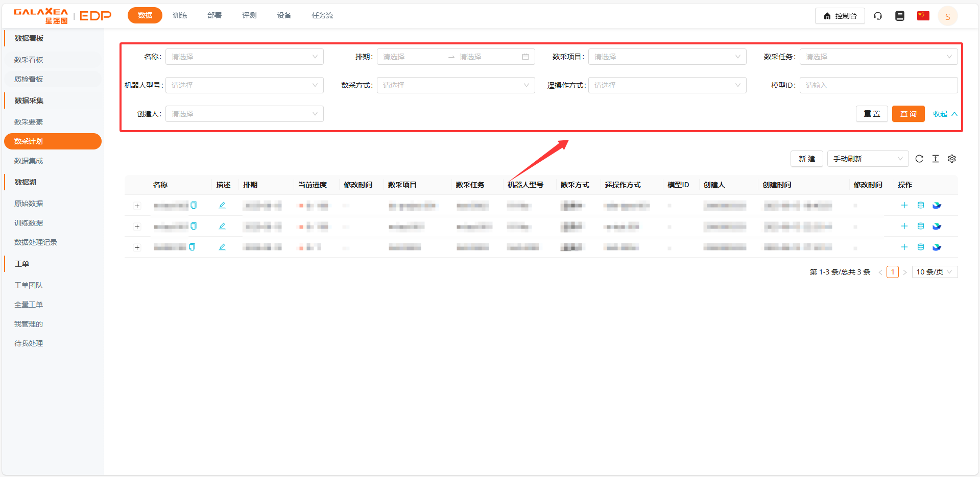Click the Chinese flag language icon
980x477 pixels.
[923, 16]
